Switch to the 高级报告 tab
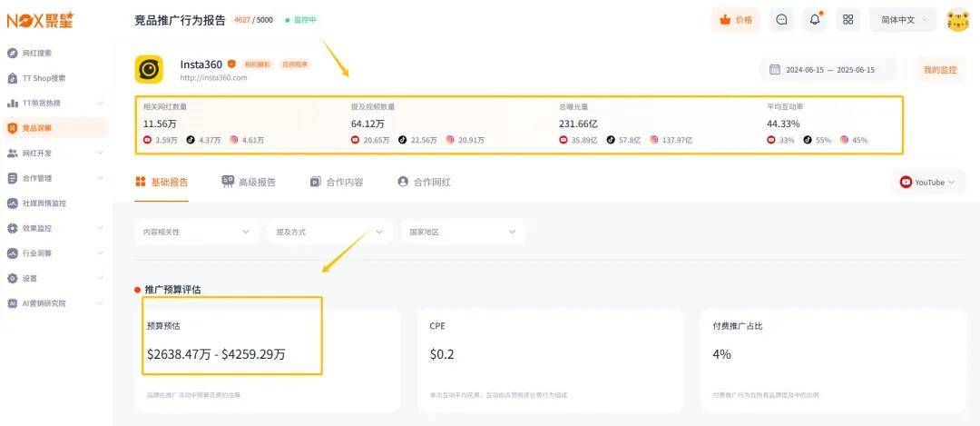Screen dimensions: 980x426 [x=249, y=182]
